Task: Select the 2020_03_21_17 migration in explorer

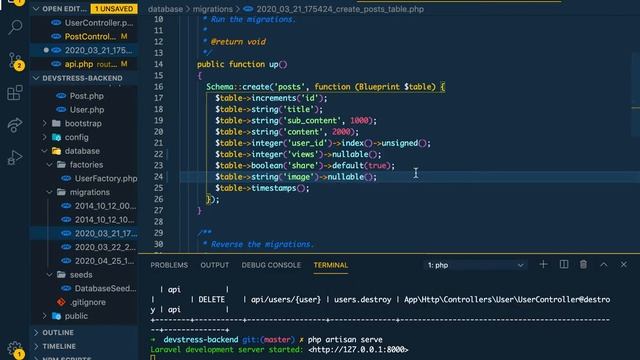Action: coord(106,233)
